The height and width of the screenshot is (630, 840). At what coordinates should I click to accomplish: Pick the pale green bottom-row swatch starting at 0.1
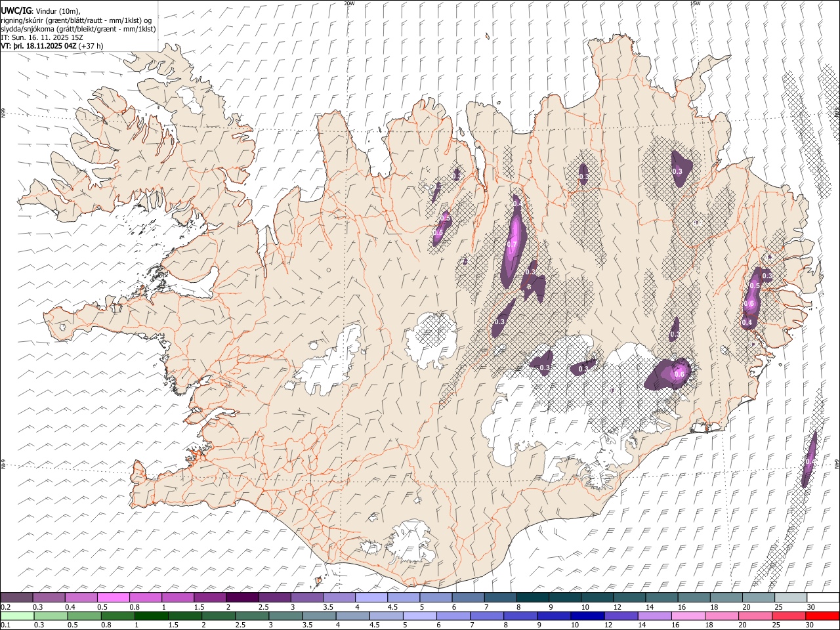(x=17, y=616)
